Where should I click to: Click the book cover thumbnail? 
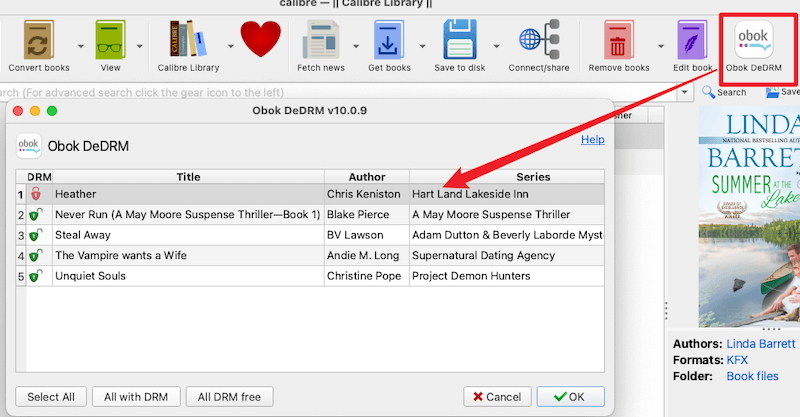749,216
